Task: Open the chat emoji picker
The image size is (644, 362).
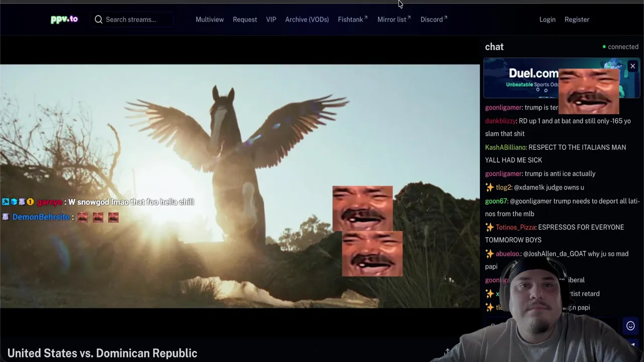Action: 630,326
